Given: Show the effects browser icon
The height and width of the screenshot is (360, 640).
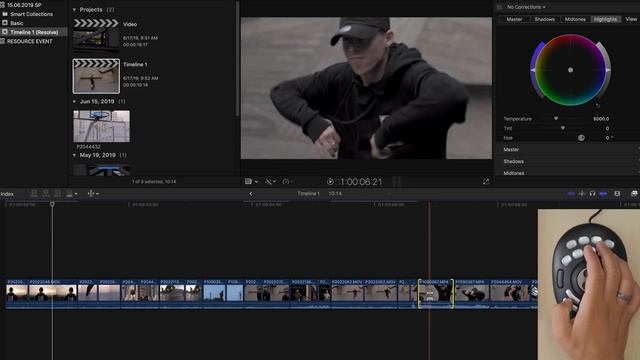Looking at the screenshot, I should click(x=634, y=193).
